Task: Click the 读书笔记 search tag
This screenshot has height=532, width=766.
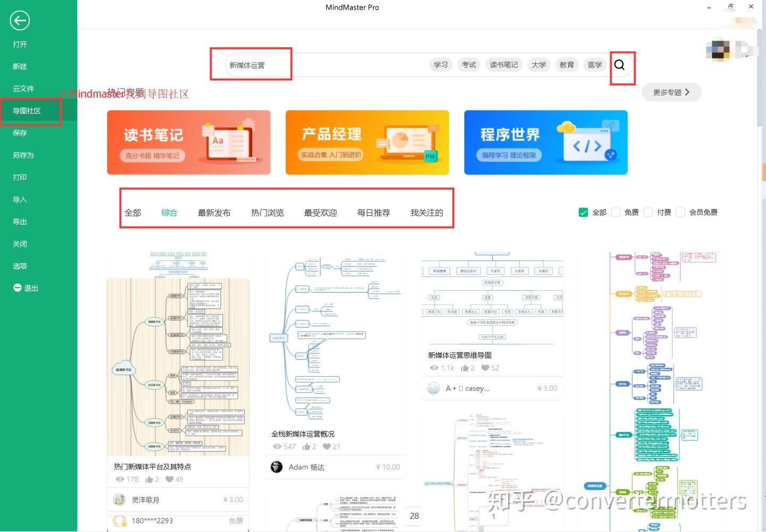Action: click(x=504, y=65)
